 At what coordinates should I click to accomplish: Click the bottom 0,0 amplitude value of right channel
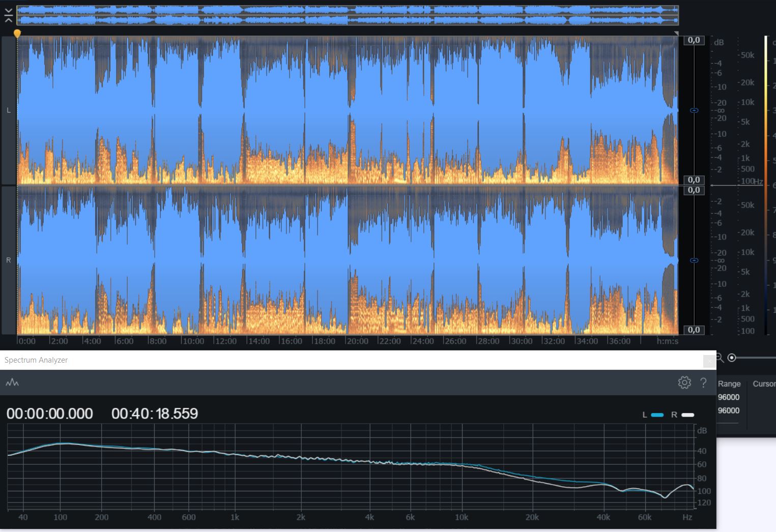(x=694, y=330)
